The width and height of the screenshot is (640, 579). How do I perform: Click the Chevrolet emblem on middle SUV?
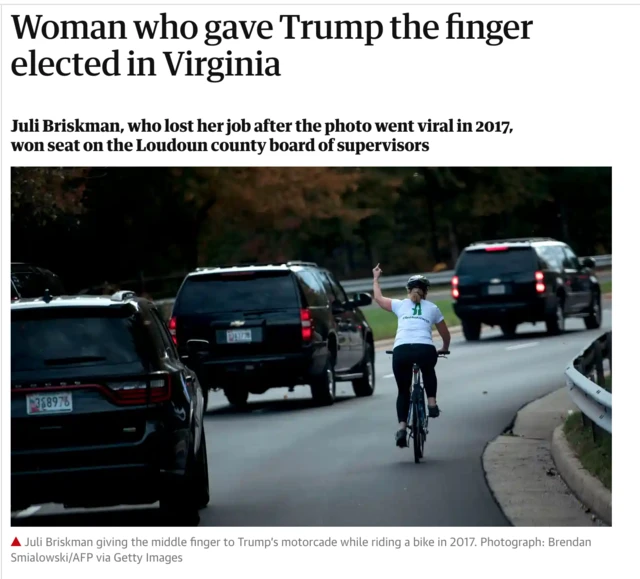[235, 323]
